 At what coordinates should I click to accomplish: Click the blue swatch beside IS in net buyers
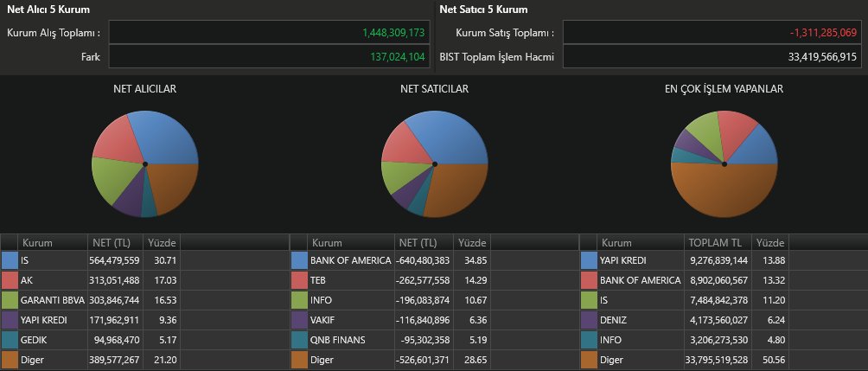[10, 260]
